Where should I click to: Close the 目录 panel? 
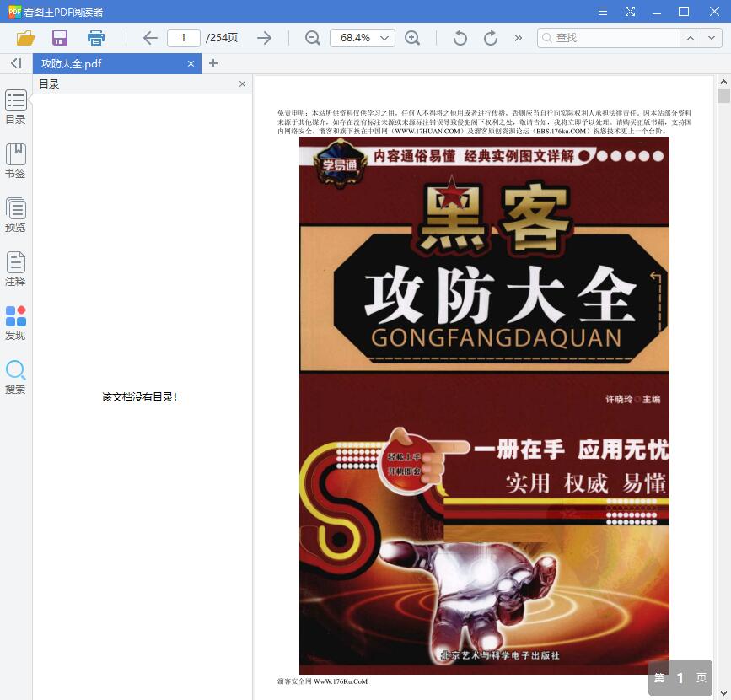243,84
